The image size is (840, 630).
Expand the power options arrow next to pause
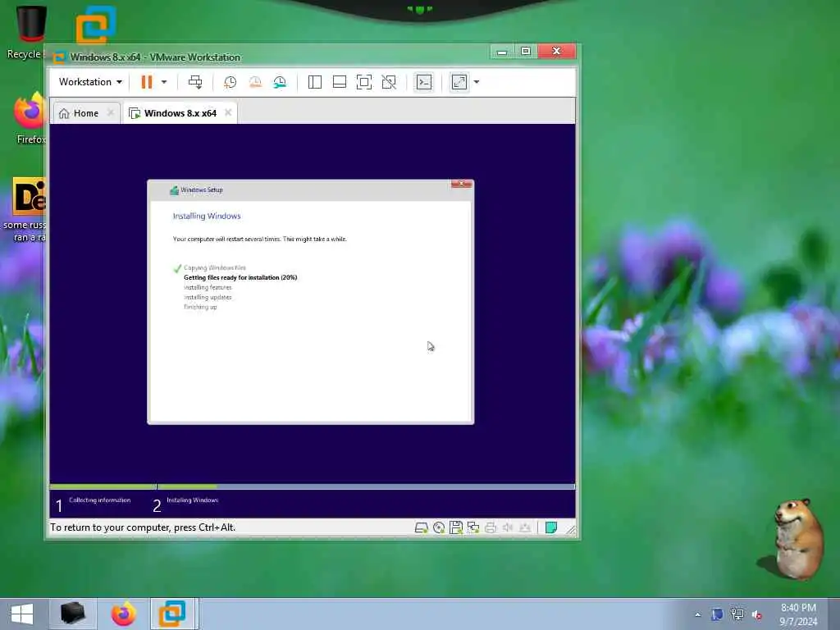click(164, 82)
